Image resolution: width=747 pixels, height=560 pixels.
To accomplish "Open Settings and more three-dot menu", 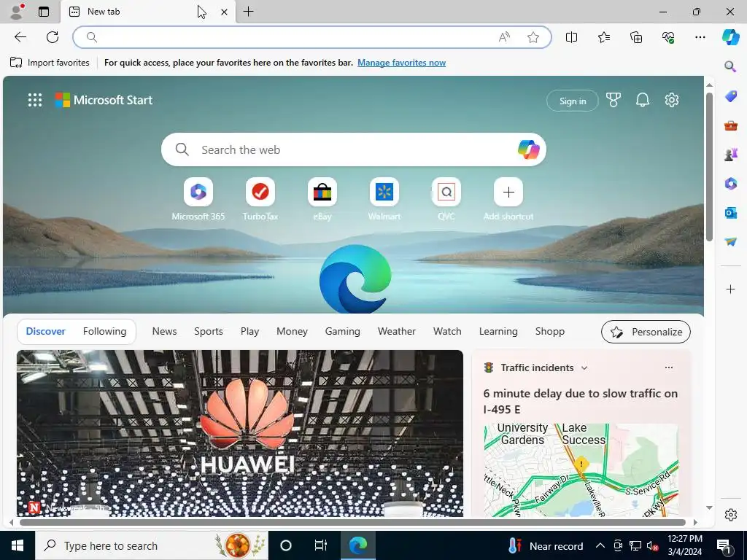I will [700, 37].
